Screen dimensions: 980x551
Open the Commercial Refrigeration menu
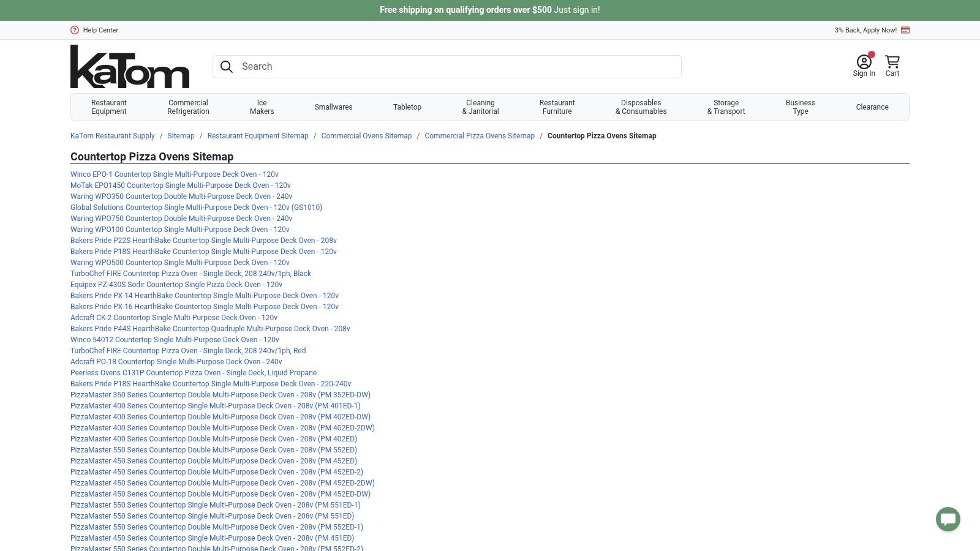[188, 107]
